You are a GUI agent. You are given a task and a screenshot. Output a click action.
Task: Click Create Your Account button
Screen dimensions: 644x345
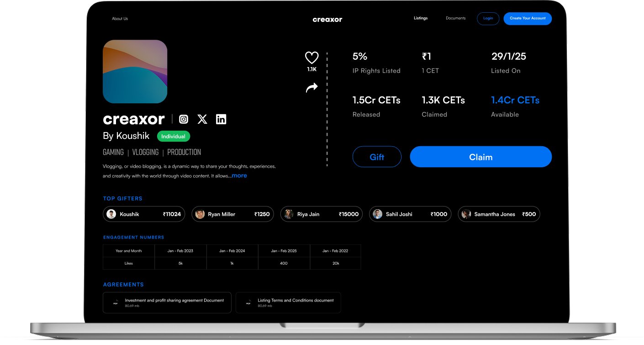pyautogui.click(x=528, y=18)
